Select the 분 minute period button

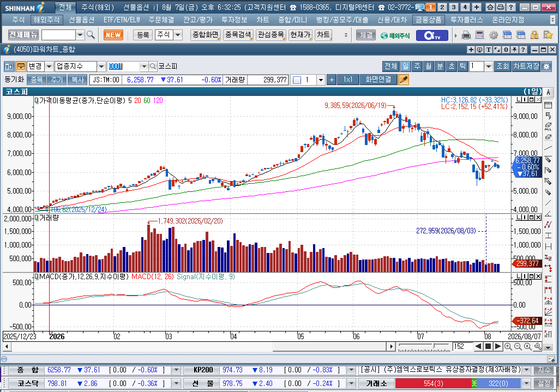440,67
